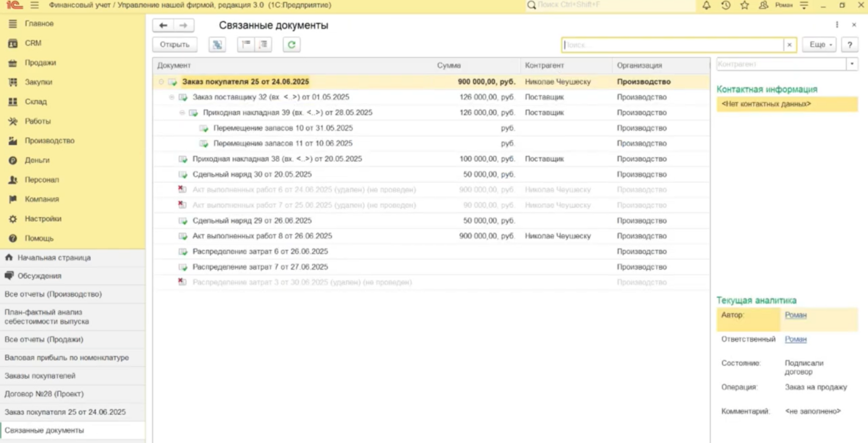The image size is (868, 443).
Task: Click the document icon of Распределение затрат 6
Action: [182, 252]
